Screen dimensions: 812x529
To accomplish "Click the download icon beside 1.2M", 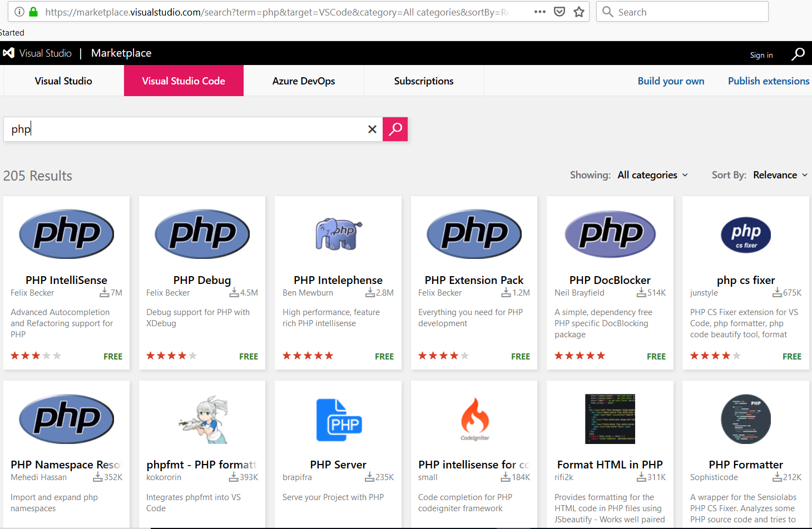I will (x=506, y=292).
